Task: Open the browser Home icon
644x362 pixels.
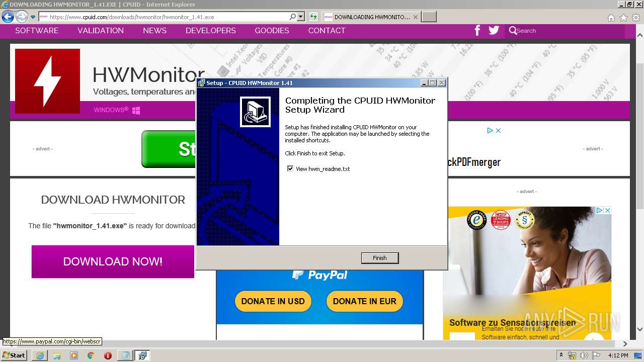Action: [611, 18]
